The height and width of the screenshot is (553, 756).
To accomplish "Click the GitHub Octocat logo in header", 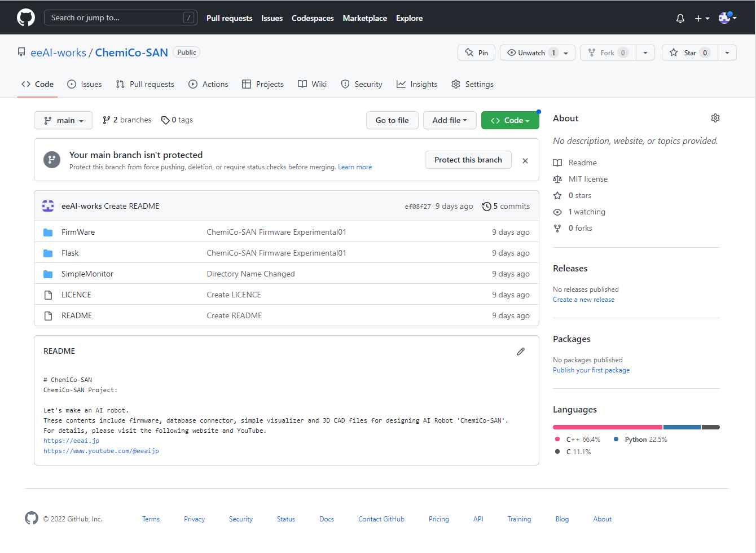I will pos(26,17).
